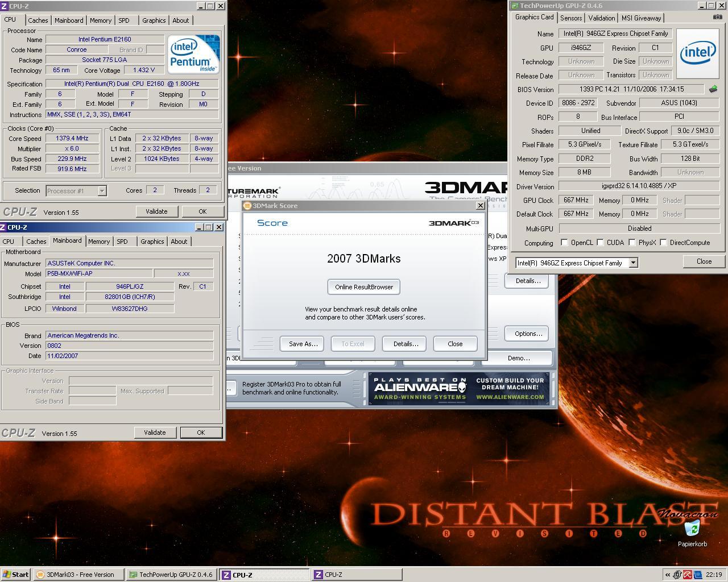This screenshot has width=728, height=582.
Task: Click the first CPU-Z taskbar button
Action: 264,575
